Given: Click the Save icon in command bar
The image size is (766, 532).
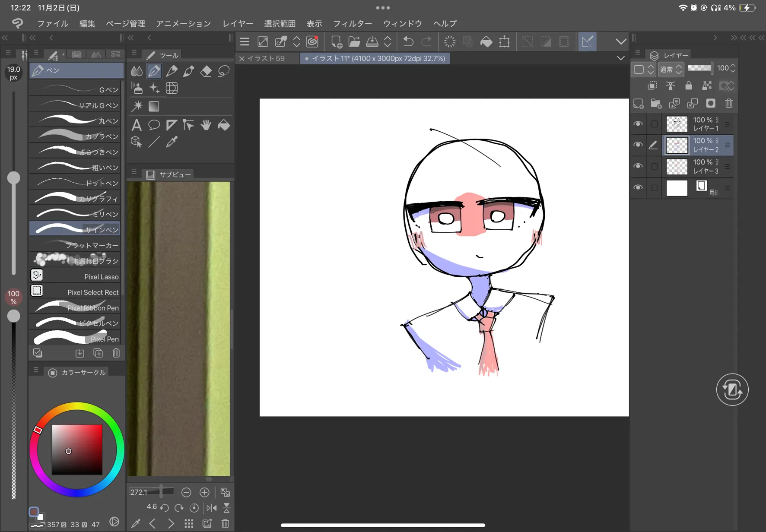Looking at the screenshot, I should coord(372,41).
